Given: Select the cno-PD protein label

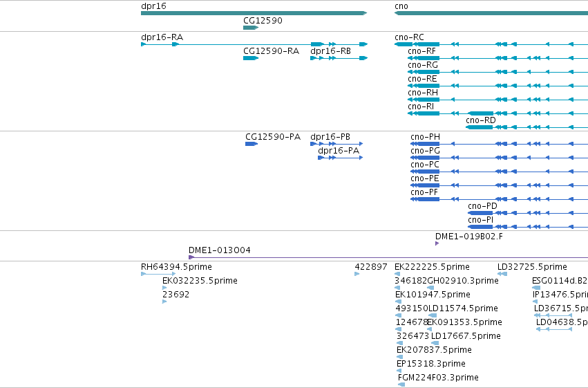Looking at the screenshot, I should [x=482, y=206].
